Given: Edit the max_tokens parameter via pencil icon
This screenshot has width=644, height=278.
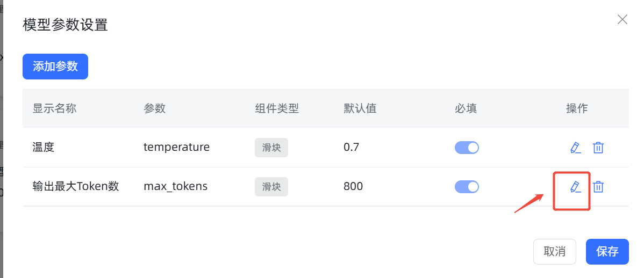Looking at the screenshot, I should 576,187.
